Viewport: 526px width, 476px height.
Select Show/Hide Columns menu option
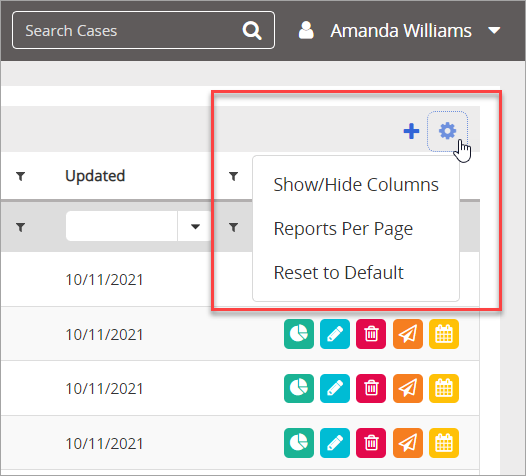(x=356, y=185)
